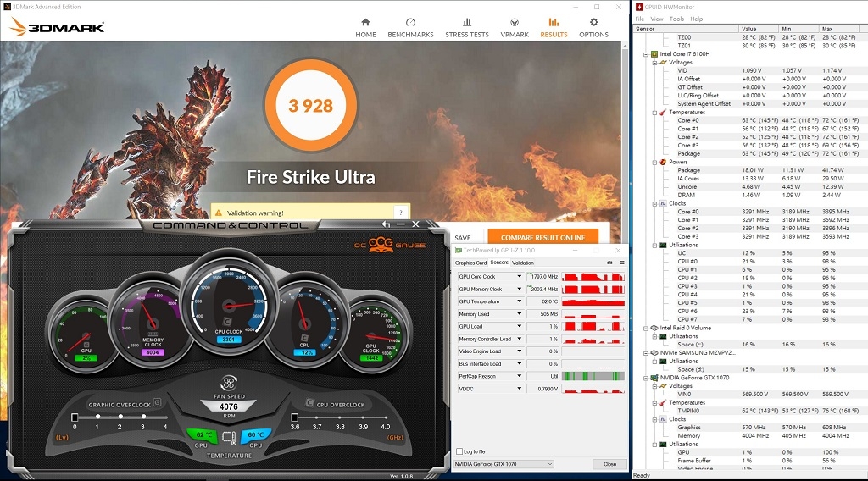Switch to Validation tab in GPU-Z
The height and width of the screenshot is (481, 868).
[x=522, y=263]
